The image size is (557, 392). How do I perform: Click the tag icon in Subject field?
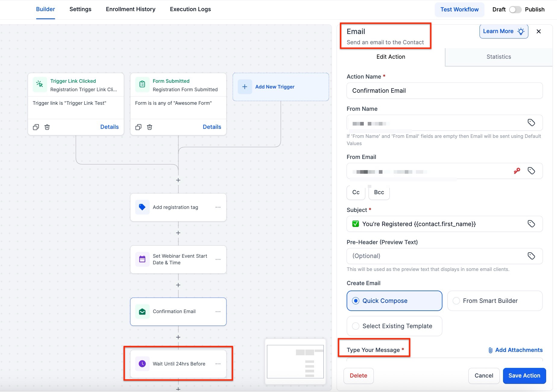pos(531,224)
